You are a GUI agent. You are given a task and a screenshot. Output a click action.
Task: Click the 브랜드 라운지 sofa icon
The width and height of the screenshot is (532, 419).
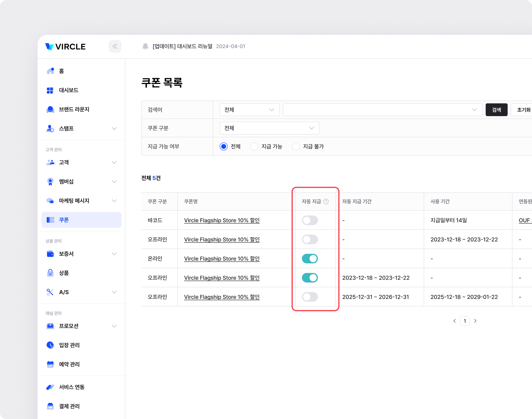50,109
